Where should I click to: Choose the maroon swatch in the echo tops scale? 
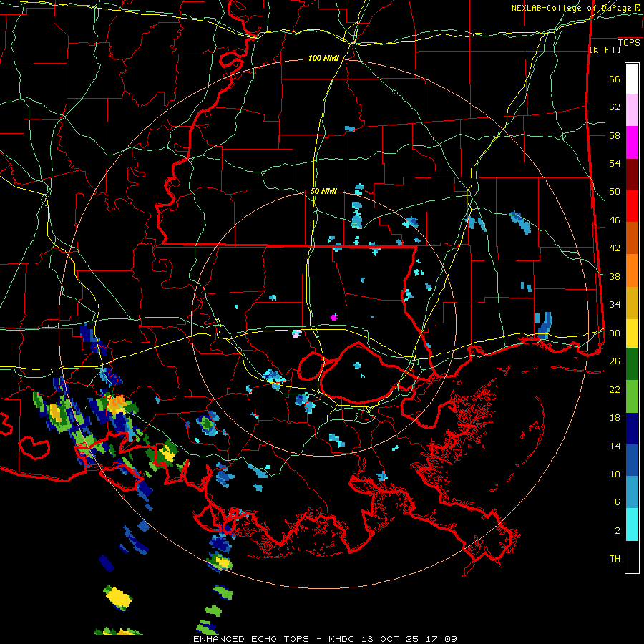coord(632,175)
